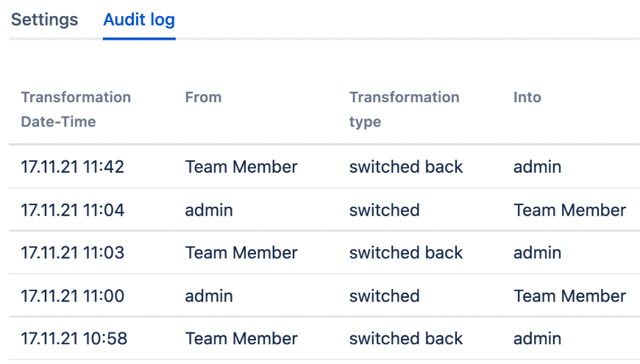Click switched back in the 11:42 row
Screen dimensions: 640x364
click(406, 167)
